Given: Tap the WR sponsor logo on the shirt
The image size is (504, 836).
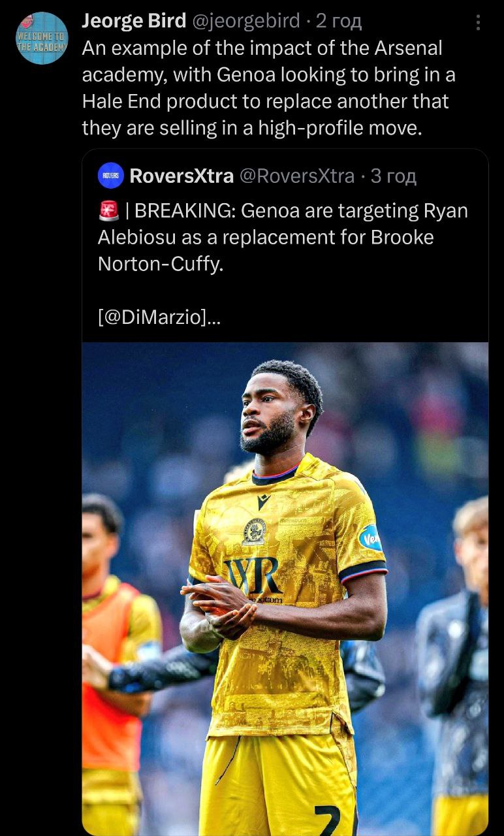Looking at the screenshot, I should click(253, 573).
